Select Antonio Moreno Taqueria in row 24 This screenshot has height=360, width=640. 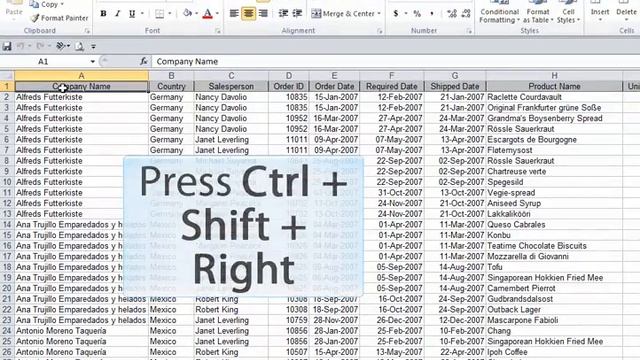(x=81, y=331)
